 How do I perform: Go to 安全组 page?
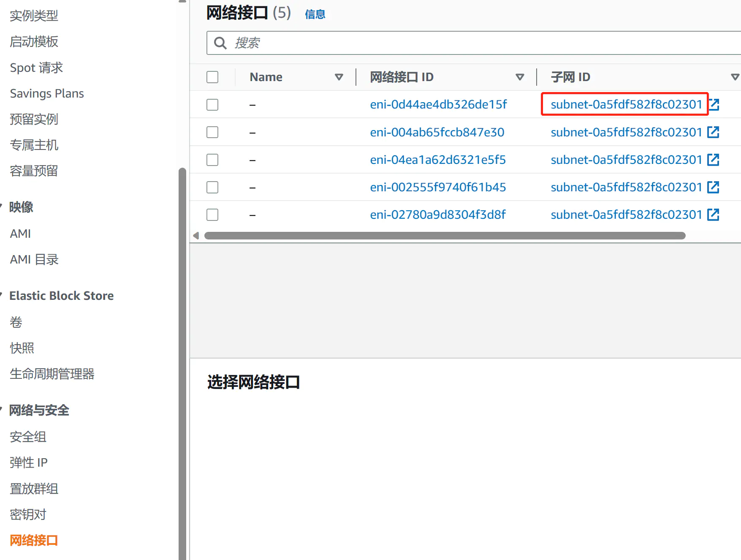(28, 437)
